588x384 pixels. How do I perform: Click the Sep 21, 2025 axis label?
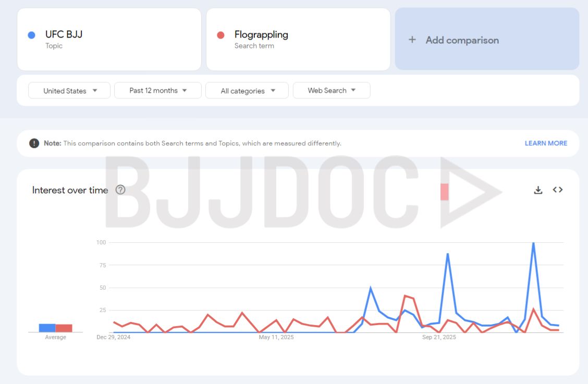[439, 337]
